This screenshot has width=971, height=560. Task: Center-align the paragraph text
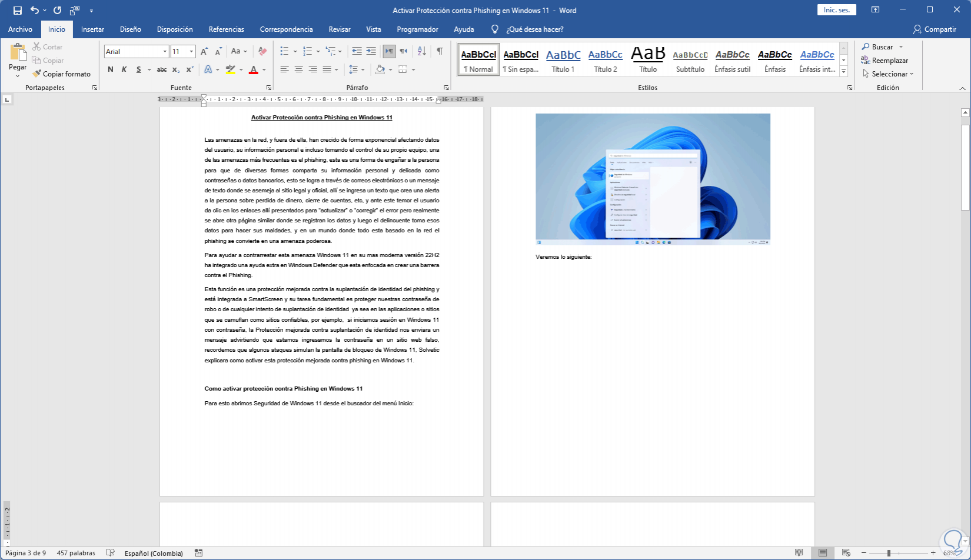tap(298, 69)
